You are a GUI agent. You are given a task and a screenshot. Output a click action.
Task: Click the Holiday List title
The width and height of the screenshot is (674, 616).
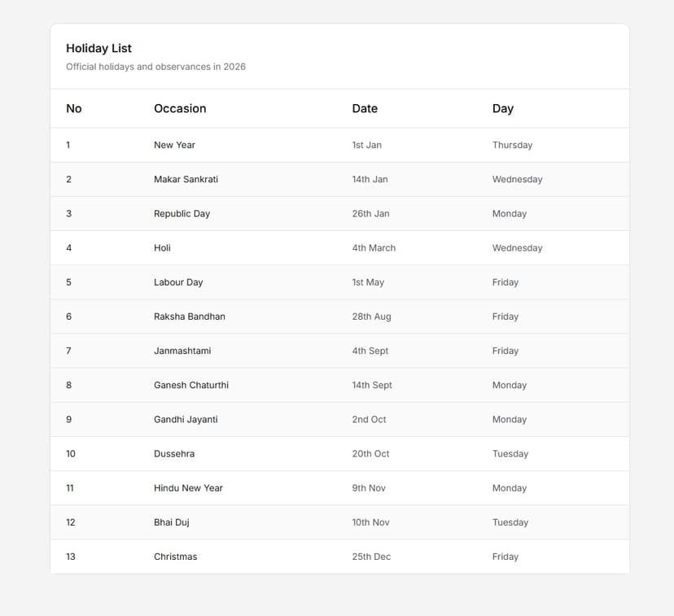pyautogui.click(x=98, y=48)
